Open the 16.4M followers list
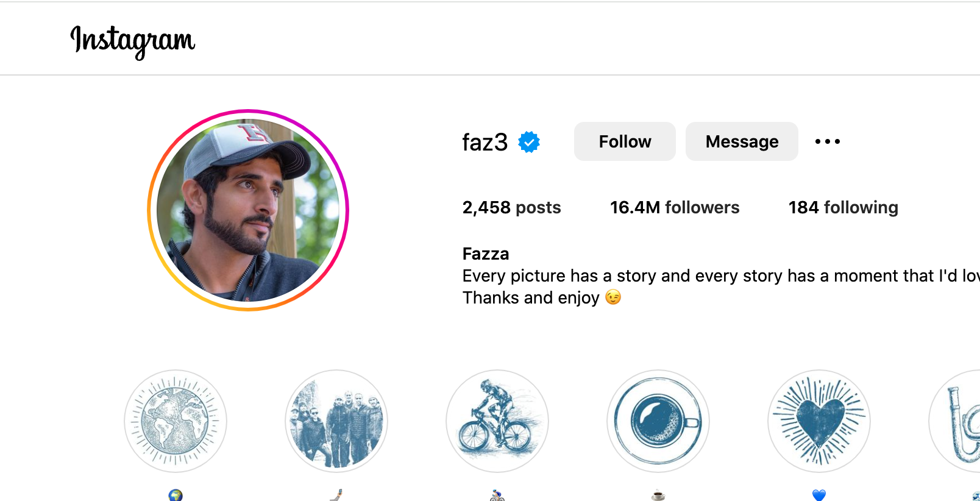Screen dimensions: 980x501 pos(675,208)
